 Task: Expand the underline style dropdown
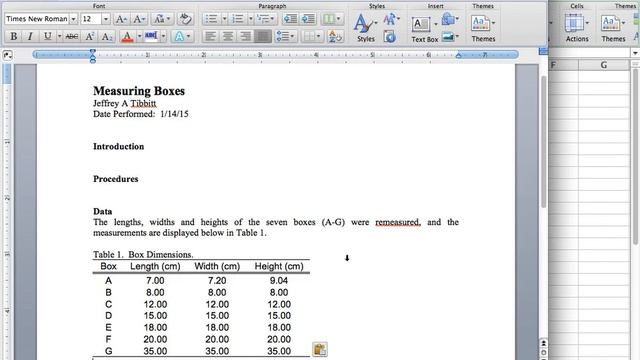tap(60, 36)
